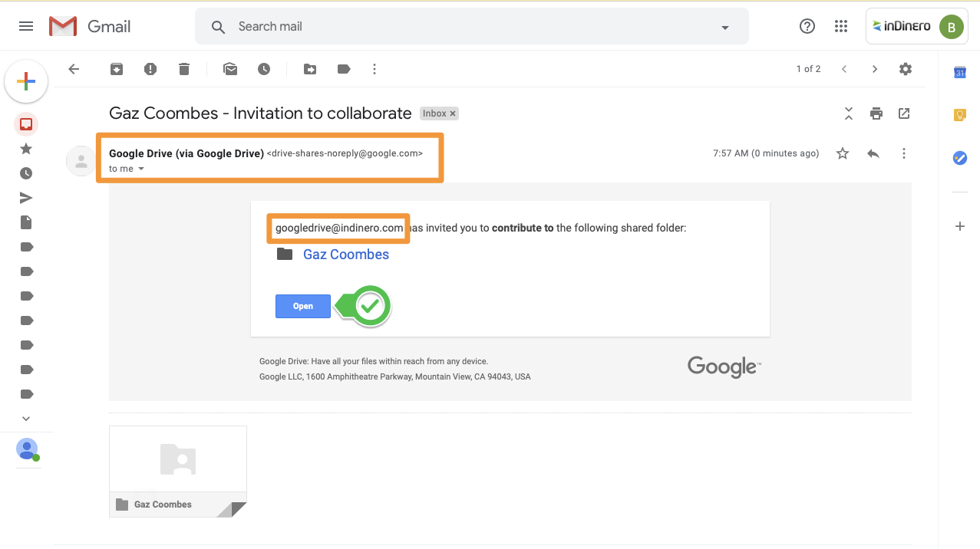This screenshot has width=980, height=549.
Task: Type in the Search mail field
Action: pos(472,27)
